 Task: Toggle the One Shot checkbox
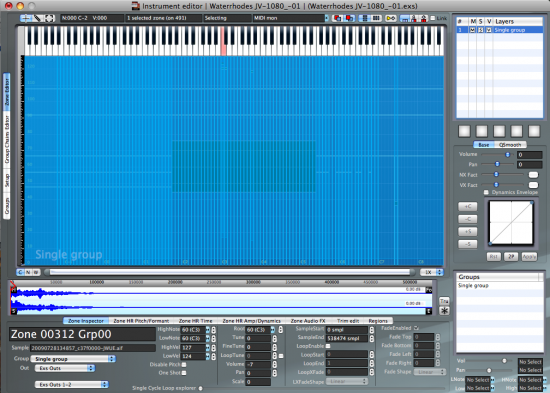coord(184,373)
